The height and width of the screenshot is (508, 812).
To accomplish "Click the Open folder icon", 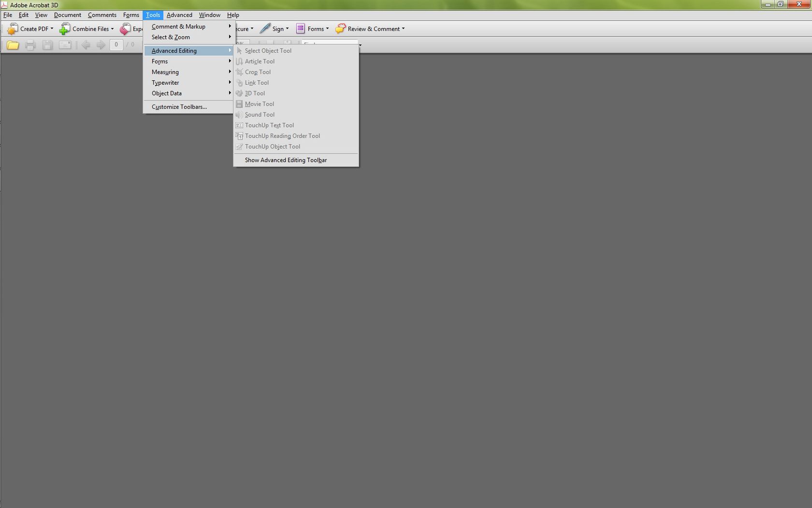I will point(13,45).
